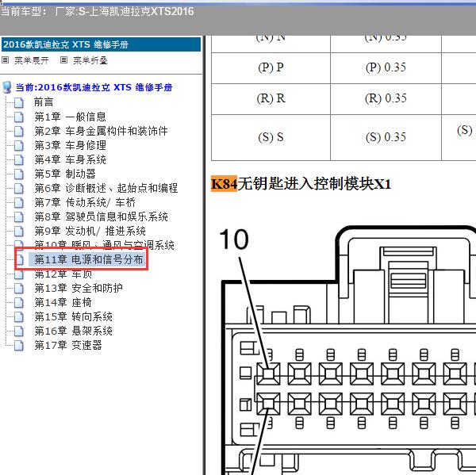476x475 pixels.
Task: Click the page icon next to 第7章
Action: pos(19,202)
